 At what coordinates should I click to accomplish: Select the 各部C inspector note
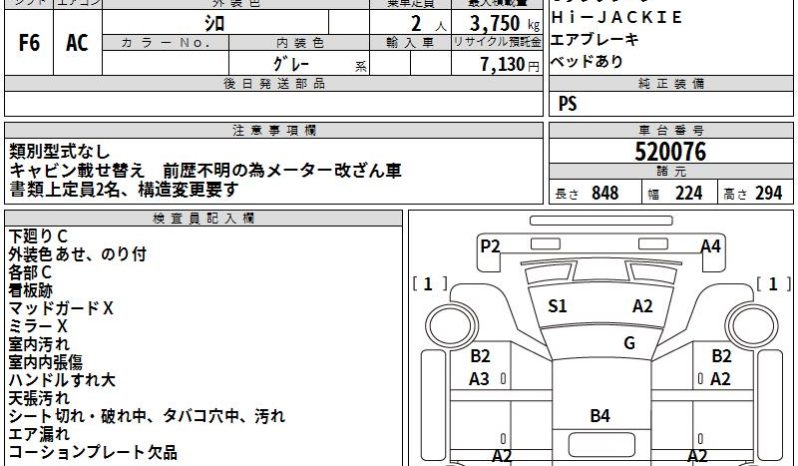pos(30,272)
